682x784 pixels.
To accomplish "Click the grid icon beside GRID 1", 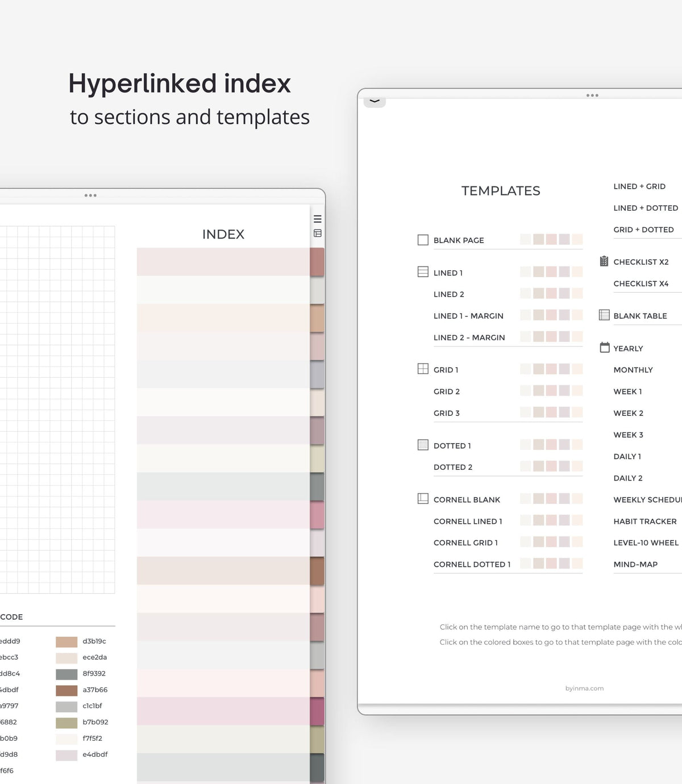I will pos(423,369).
